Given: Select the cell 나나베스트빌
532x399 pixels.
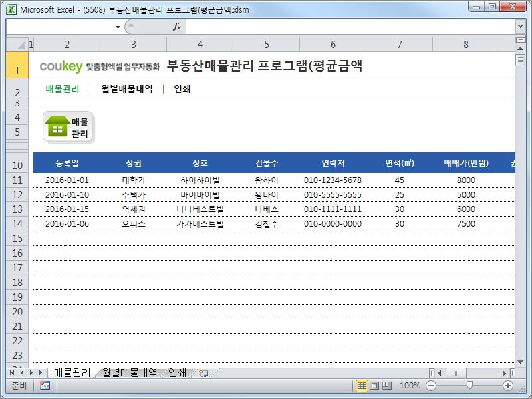Looking at the screenshot, I should click(x=200, y=209).
